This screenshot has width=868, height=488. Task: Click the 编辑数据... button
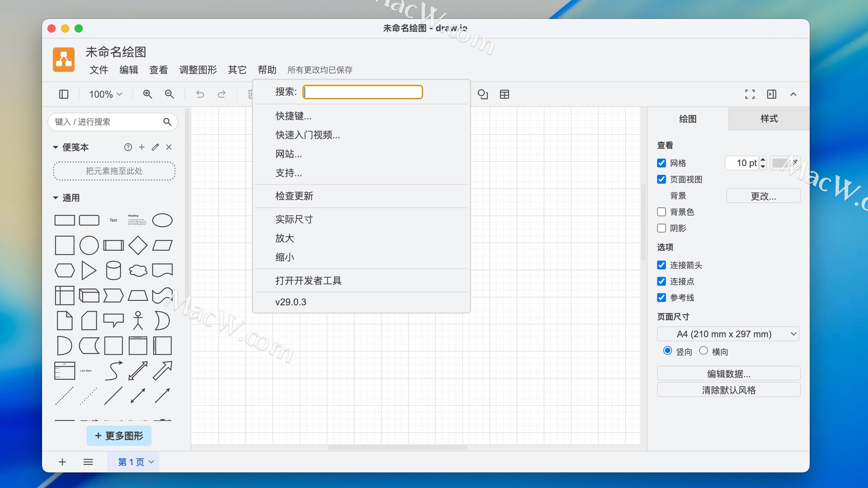(728, 374)
